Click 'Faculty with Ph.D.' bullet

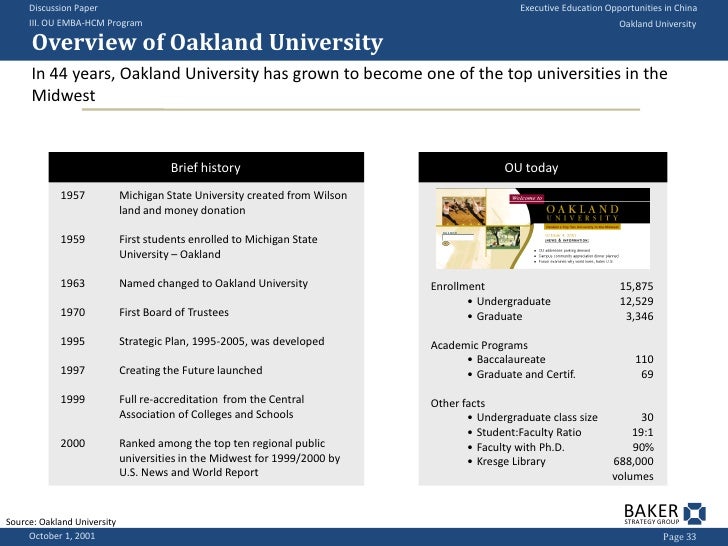point(515,447)
